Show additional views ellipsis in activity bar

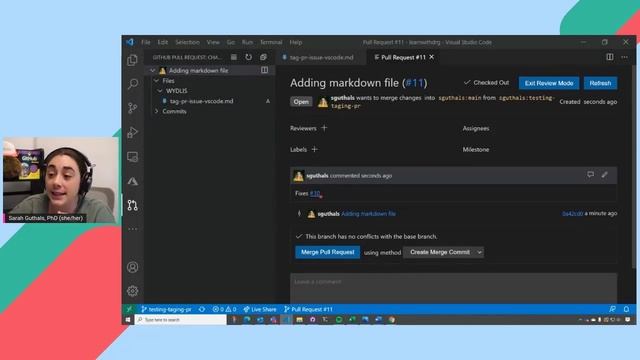point(132,229)
